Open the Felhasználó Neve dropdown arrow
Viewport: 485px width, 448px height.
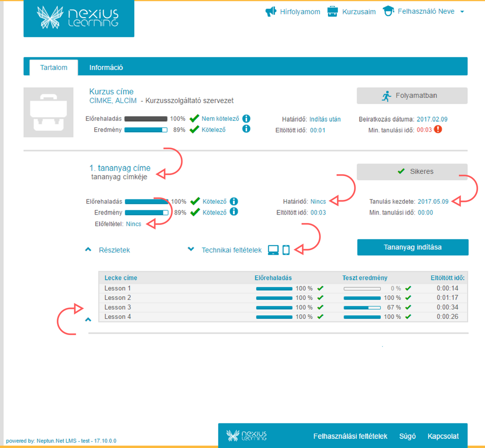462,12
